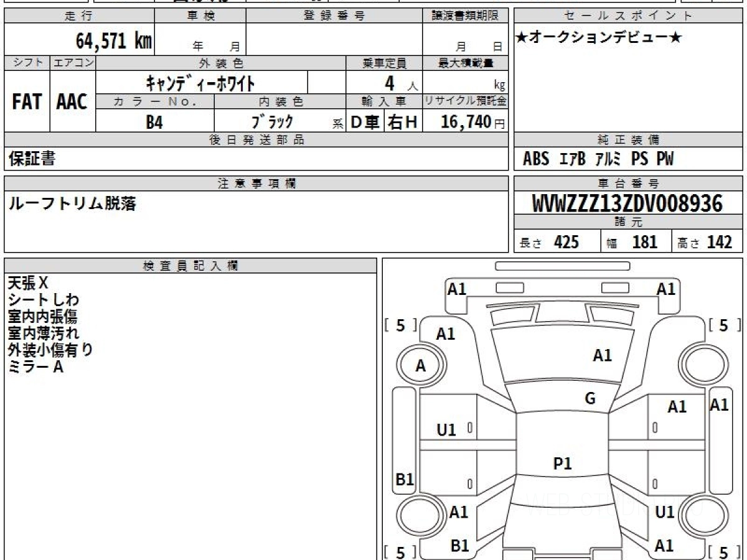
Task: Click the 検査員記入欄 header
Action: pyautogui.click(x=190, y=266)
